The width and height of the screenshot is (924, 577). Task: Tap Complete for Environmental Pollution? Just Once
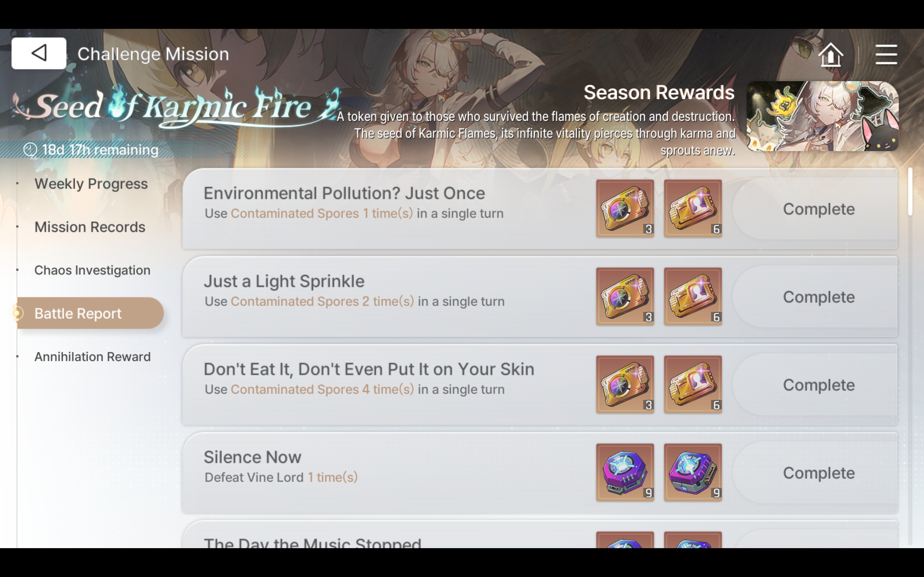(818, 209)
